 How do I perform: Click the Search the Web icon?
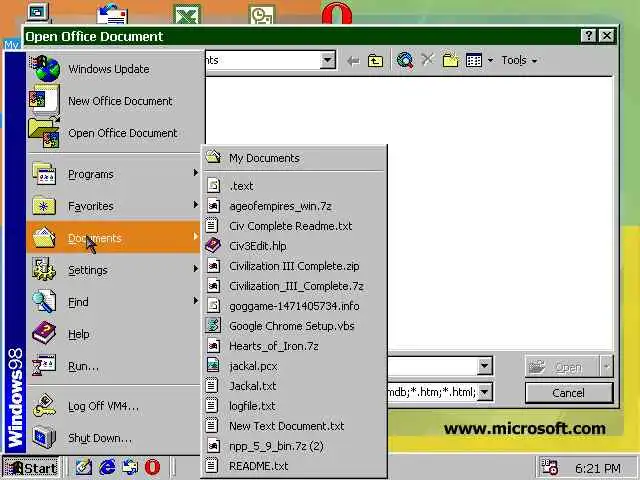point(404,60)
